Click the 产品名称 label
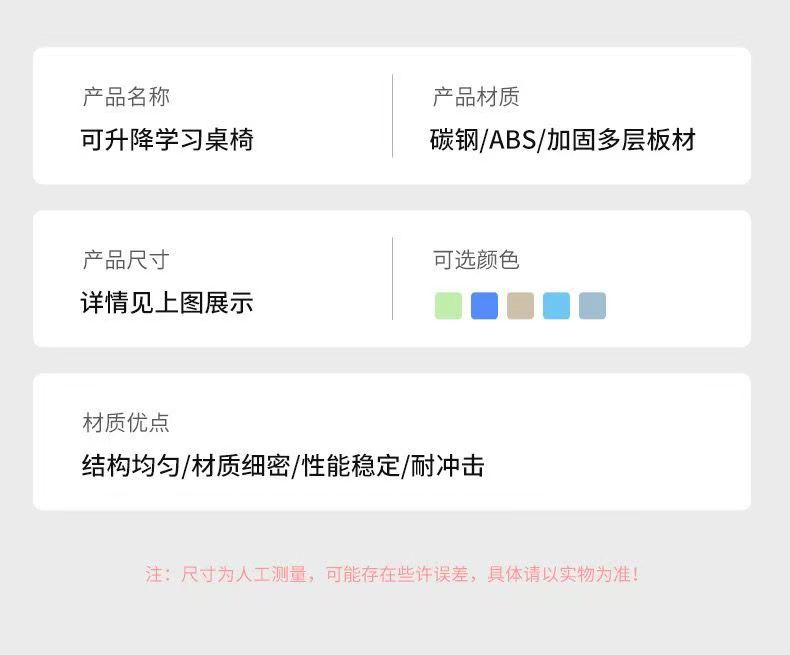The image size is (790, 655). click(x=126, y=97)
